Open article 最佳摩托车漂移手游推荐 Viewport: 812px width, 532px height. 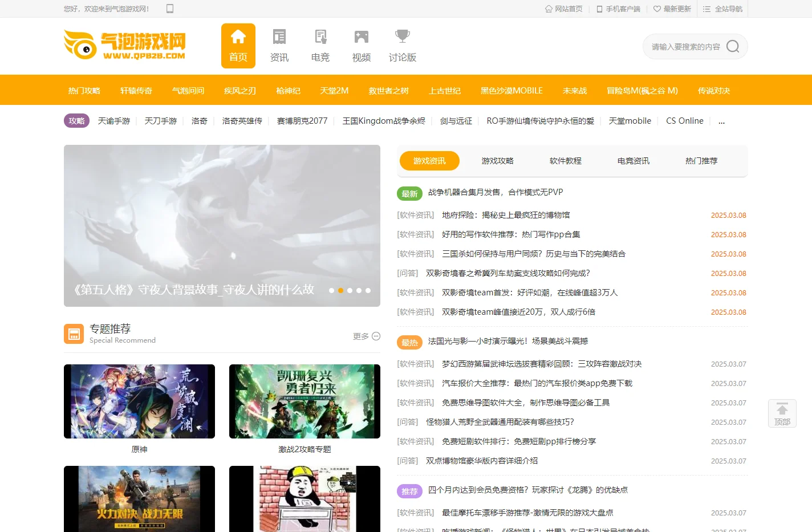[x=527, y=513]
